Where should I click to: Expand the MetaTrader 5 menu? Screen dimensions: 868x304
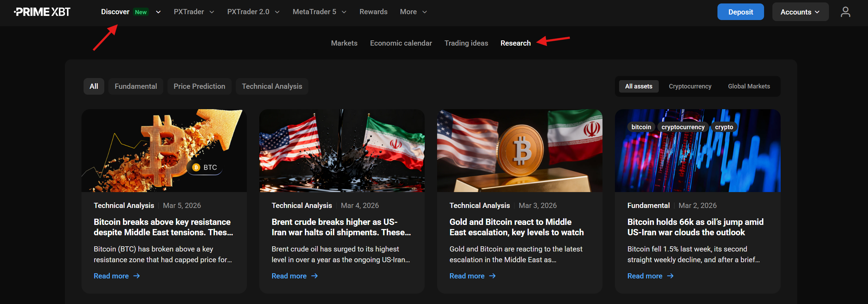coord(319,12)
